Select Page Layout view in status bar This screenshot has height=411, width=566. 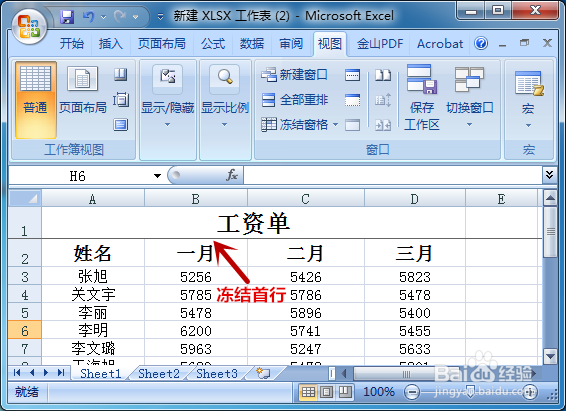tap(327, 392)
